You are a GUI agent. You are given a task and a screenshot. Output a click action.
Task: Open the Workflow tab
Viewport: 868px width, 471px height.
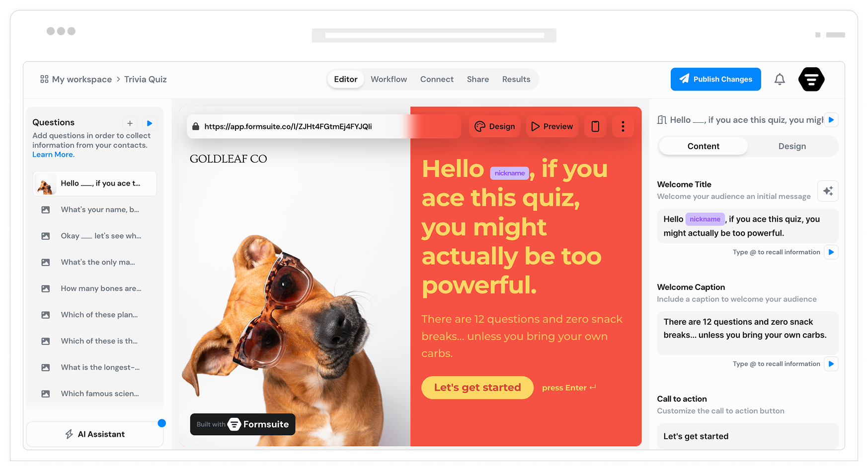(x=389, y=79)
